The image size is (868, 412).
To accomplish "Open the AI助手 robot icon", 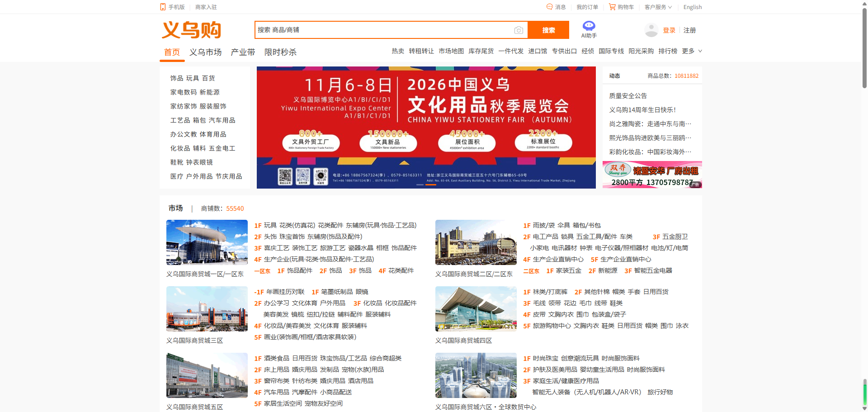I will pyautogui.click(x=589, y=26).
